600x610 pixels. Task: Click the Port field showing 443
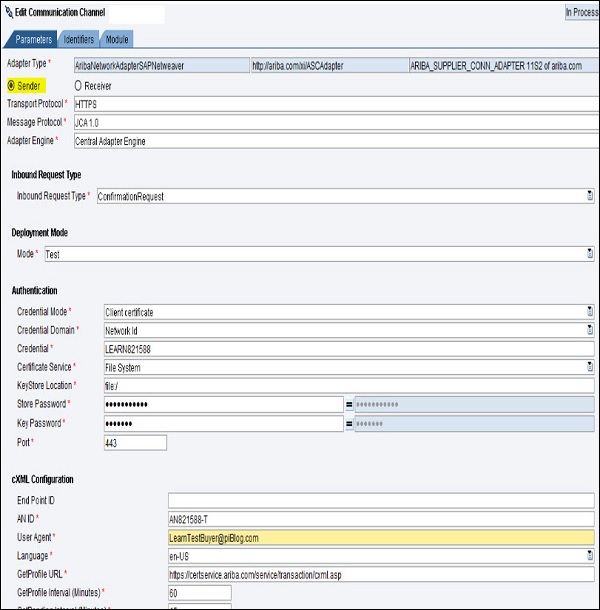[x=133, y=442]
